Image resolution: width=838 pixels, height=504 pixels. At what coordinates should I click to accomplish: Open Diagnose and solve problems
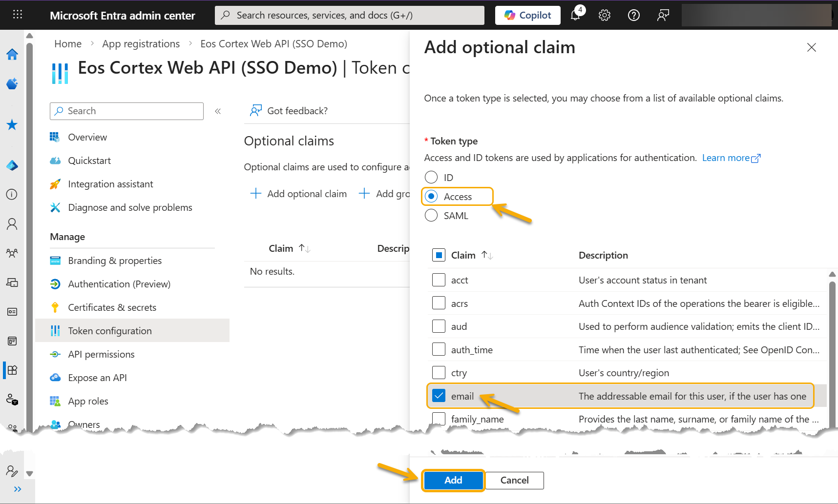tap(130, 207)
